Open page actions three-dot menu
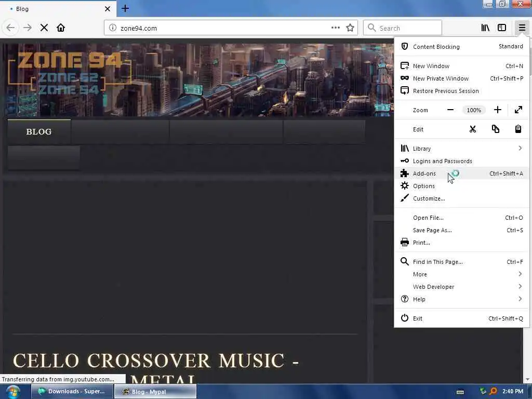The height and width of the screenshot is (399, 532). point(336,28)
